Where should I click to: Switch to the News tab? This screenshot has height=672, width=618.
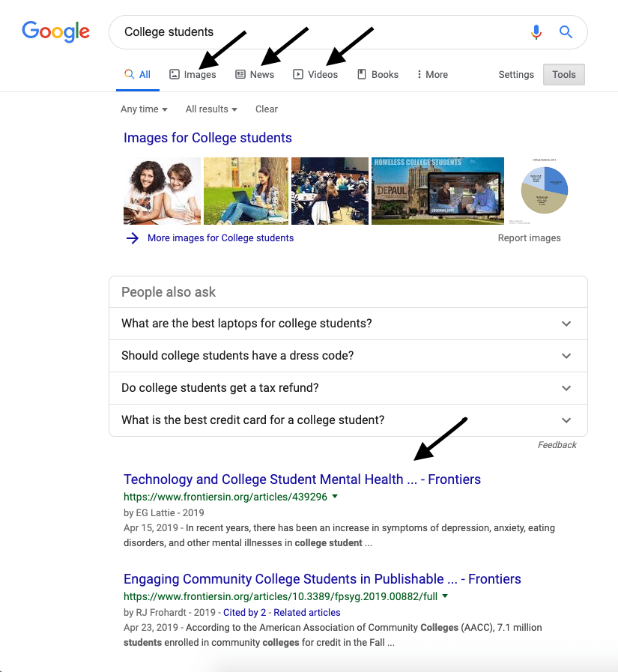click(x=255, y=75)
